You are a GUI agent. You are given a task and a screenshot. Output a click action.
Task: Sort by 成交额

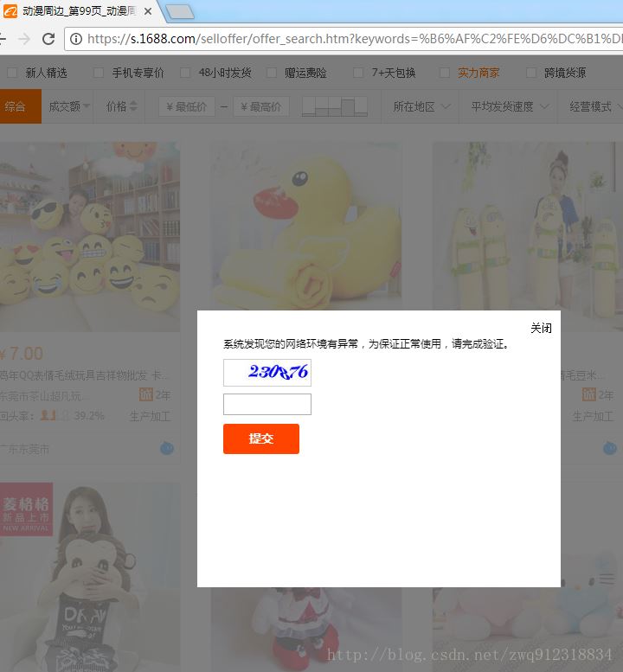click(68, 106)
